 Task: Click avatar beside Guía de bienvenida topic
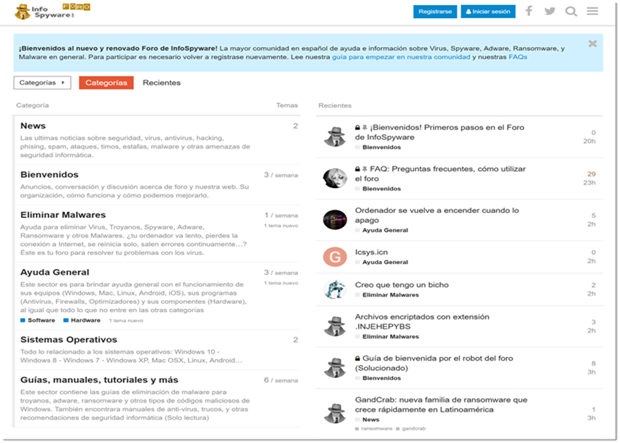point(335,367)
